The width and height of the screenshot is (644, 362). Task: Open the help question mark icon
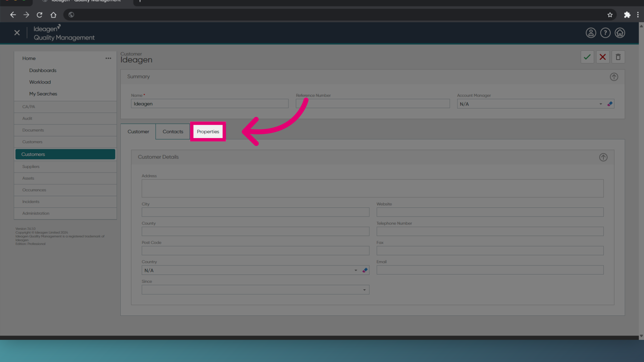tap(605, 33)
